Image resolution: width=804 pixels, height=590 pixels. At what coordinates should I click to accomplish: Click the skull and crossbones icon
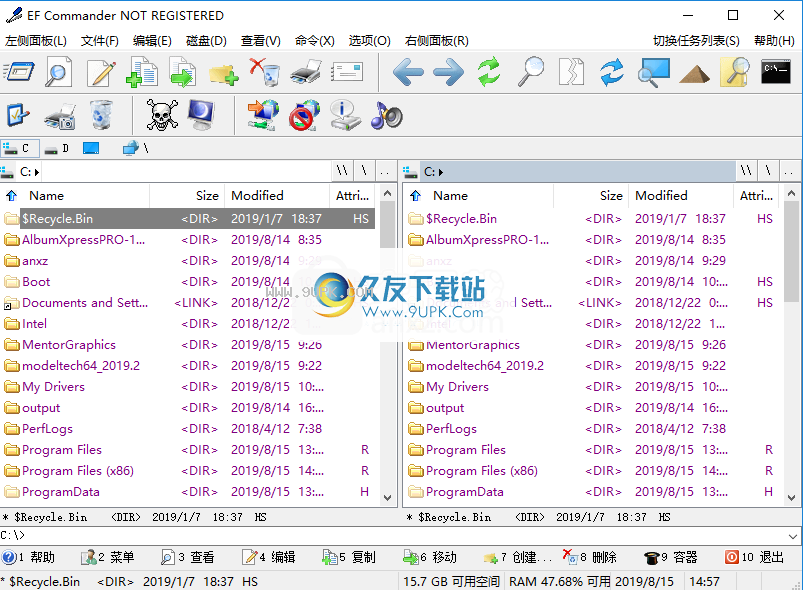click(x=162, y=114)
